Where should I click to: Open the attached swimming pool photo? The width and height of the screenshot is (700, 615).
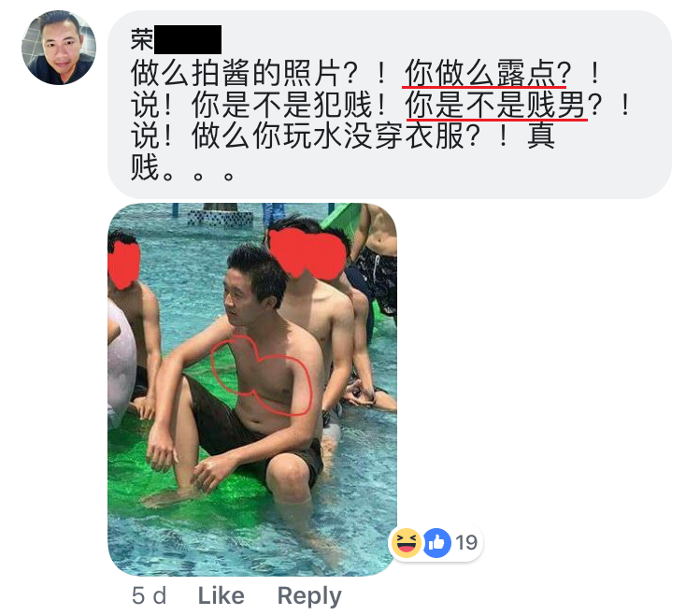(252, 390)
